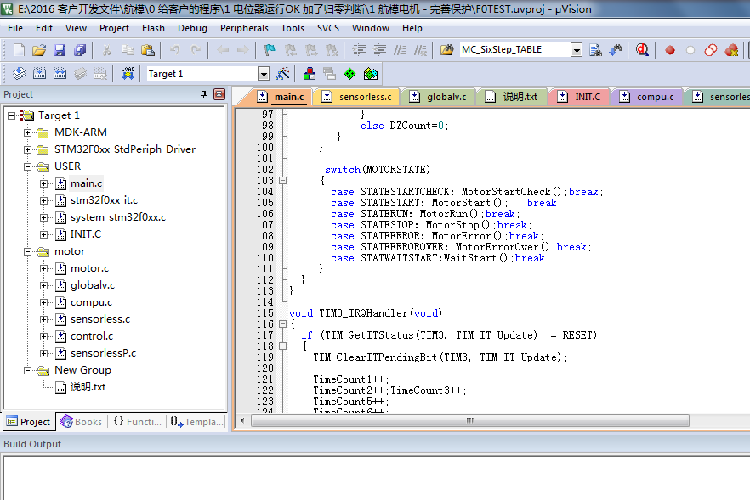This screenshot has height=500, width=750.
Task: Collapse the switch block fold marker
Action: 283,181
